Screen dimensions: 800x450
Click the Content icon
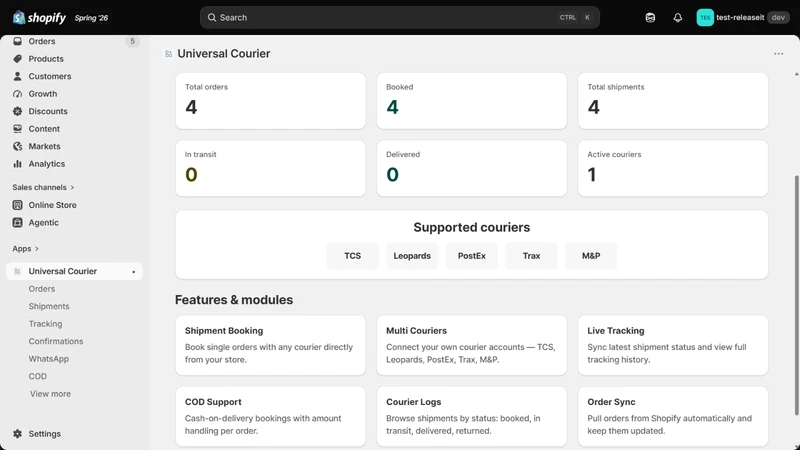coord(17,129)
